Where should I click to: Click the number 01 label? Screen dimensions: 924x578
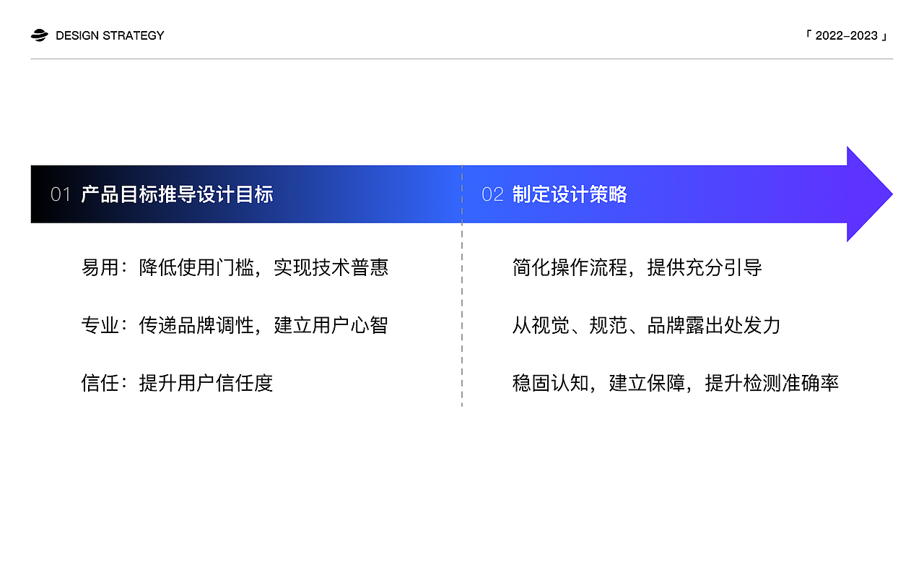[59, 194]
